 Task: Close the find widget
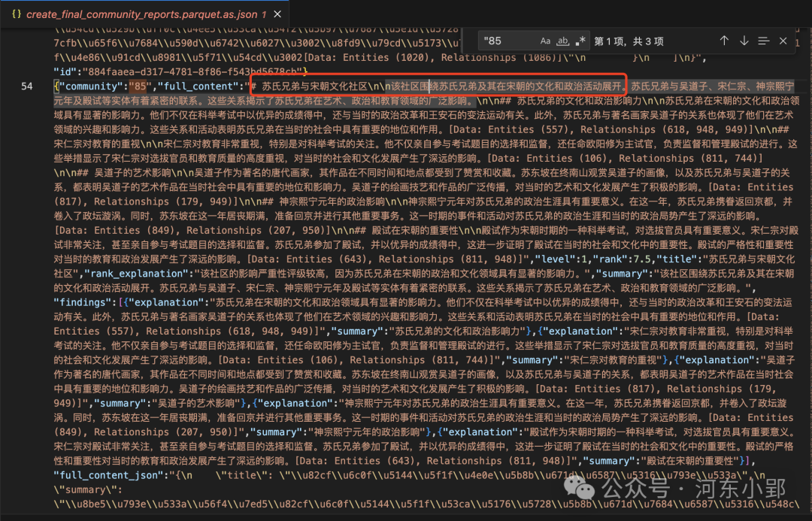(783, 41)
